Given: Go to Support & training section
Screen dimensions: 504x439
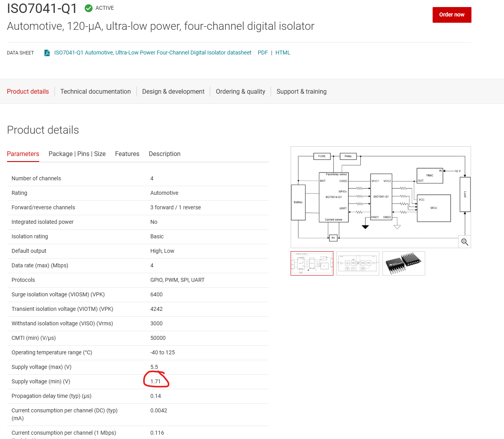Looking at the screenshot, I should click(302, 91).
